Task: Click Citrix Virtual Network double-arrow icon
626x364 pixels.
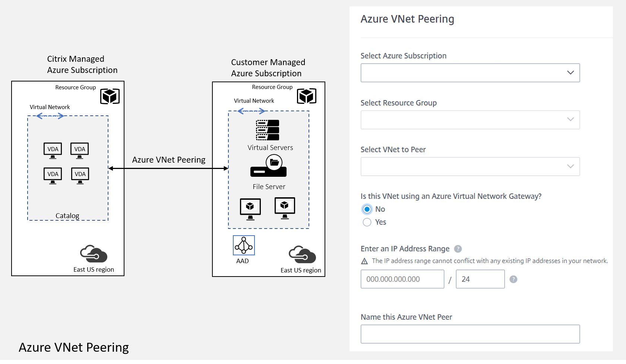Action: point(50,116)
